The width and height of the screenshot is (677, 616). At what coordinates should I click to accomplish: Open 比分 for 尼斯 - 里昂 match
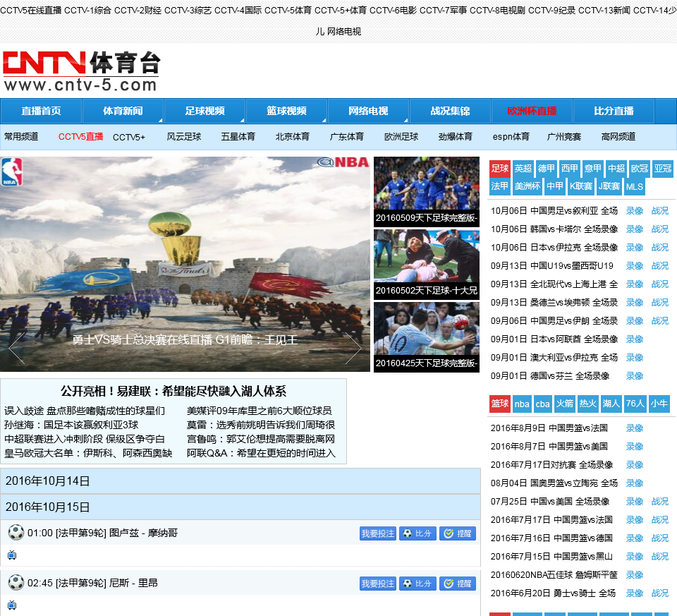[x=417, y=584]
